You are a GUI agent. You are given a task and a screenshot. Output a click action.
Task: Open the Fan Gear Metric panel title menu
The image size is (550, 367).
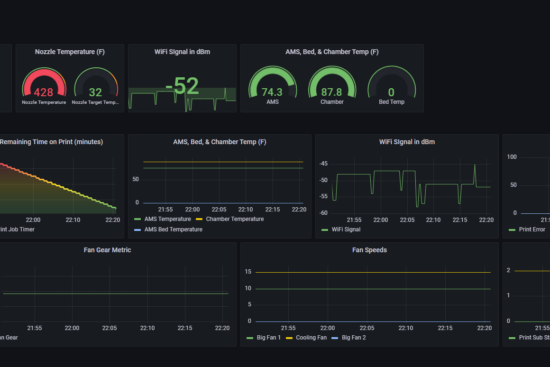107,250
